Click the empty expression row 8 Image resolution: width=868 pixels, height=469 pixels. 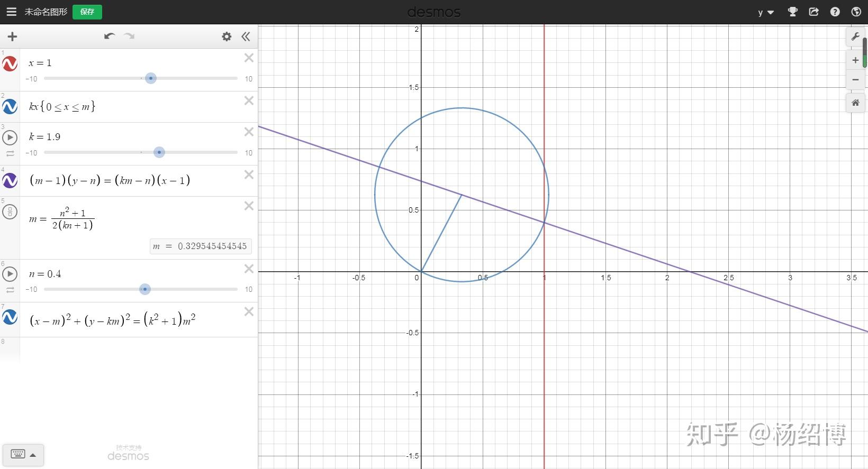click(138, 350)
